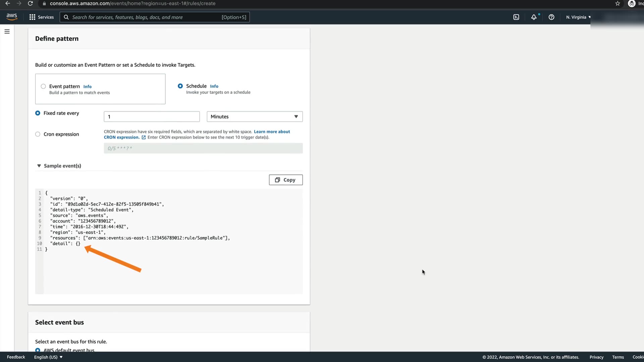
Task: Open the help question mark menu
Action: click(x=551, y=17)
